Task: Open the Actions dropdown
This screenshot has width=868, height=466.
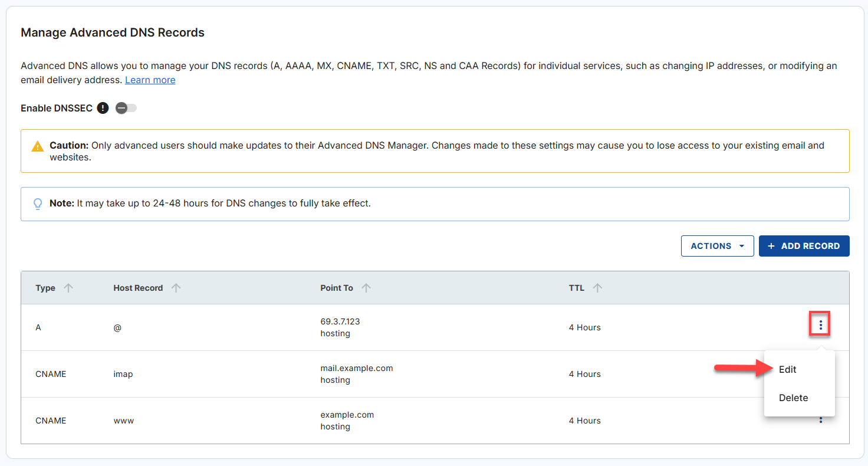Action: [717, 246]
